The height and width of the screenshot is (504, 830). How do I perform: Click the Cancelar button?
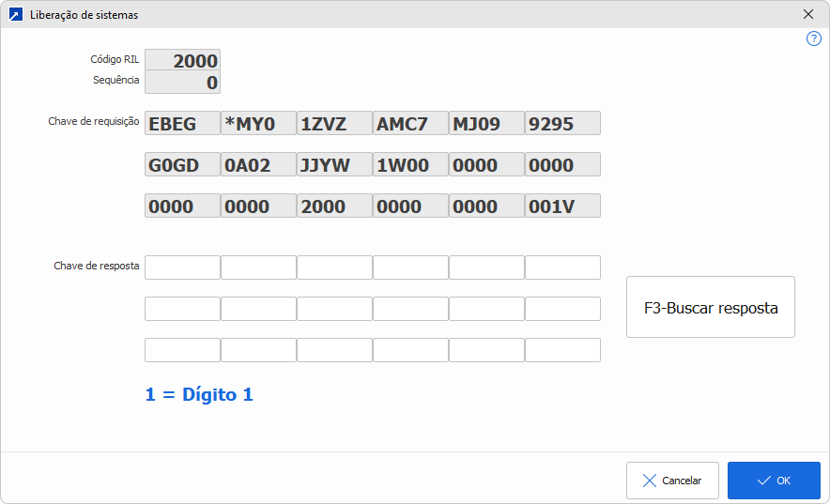pyautogui.click(x=672, y=481)
